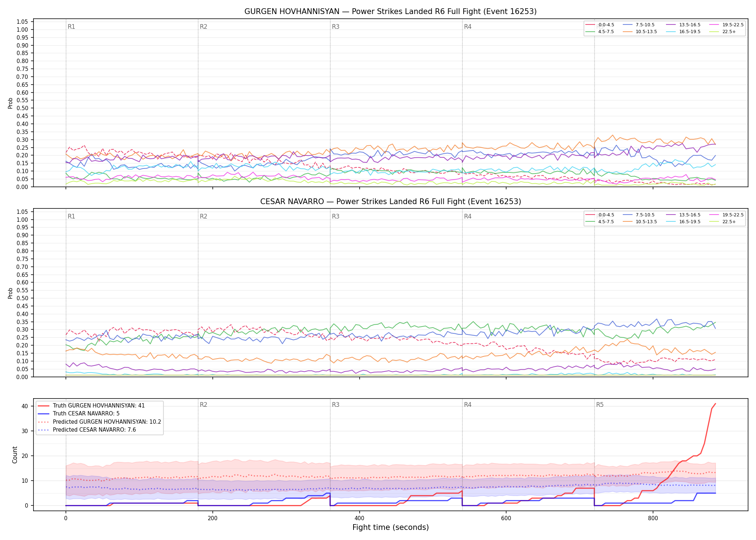Screen dimensions: 756x540
Task: Pick '10.5-13.5' in the Navarro chart legend
Action: tap(640, 222)
